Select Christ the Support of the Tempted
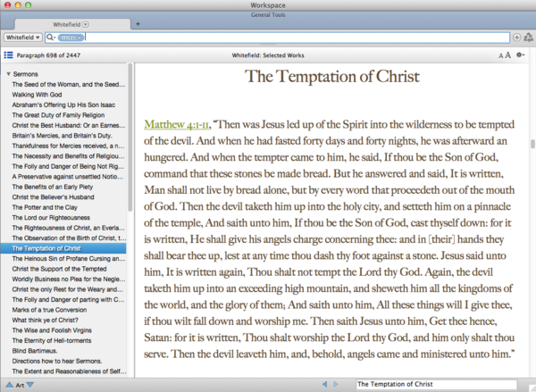536x392 pixels. click(x=60, y=269)
